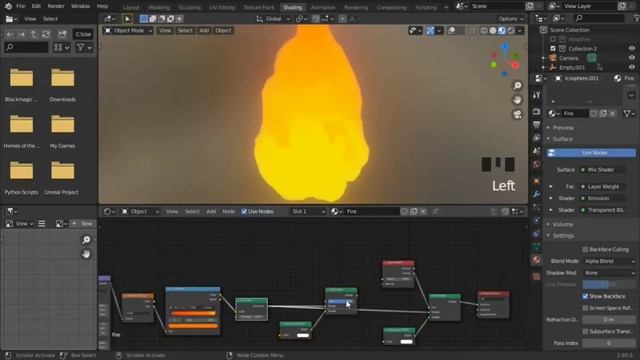Click the create new folder icon
The width and height of the screenshot is (640, 360).
pyautogui.click(x=62, y=34)
